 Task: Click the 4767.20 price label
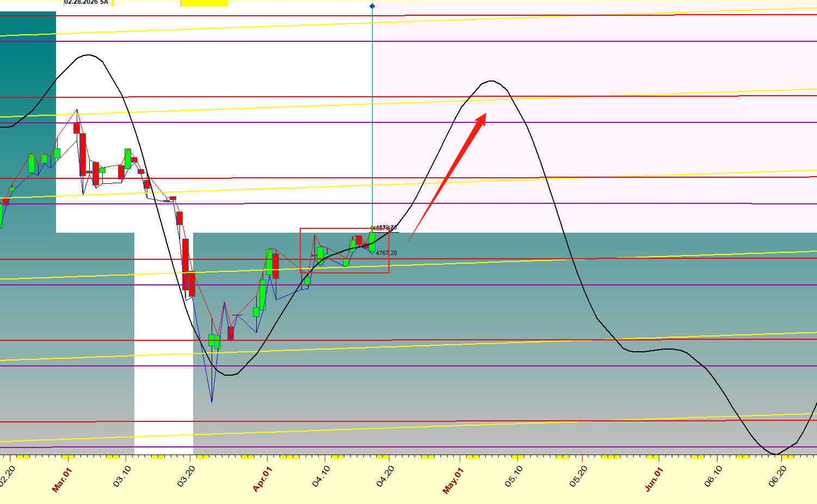click(386, 253)
